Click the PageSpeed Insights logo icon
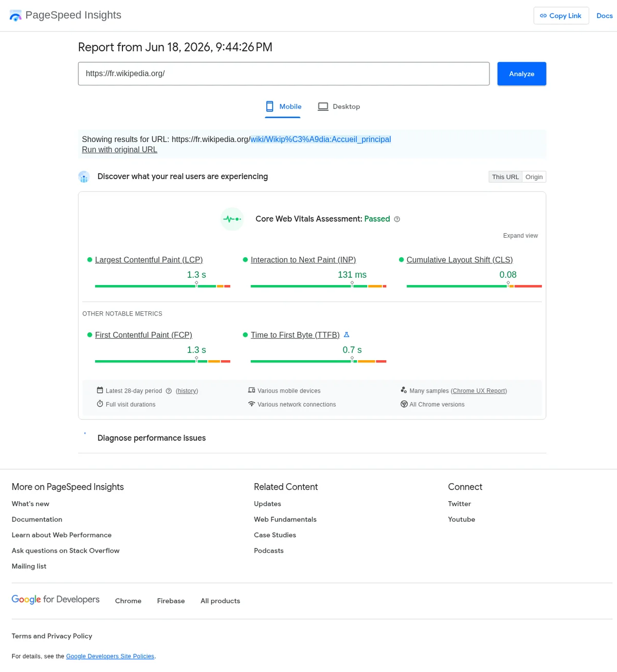The image size is (617, 672). pos(15,15)
